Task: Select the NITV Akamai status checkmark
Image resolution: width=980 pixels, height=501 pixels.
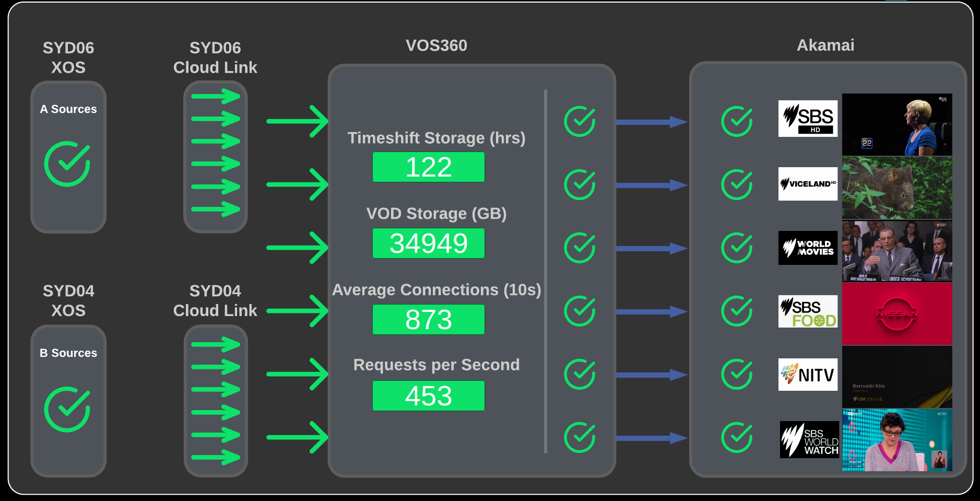Action: (x=736, y=375)
